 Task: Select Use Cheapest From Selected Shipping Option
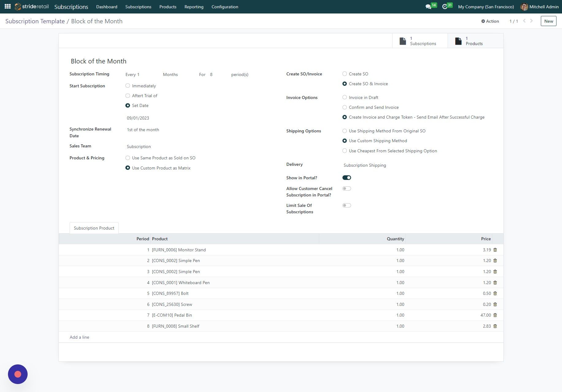345,151
